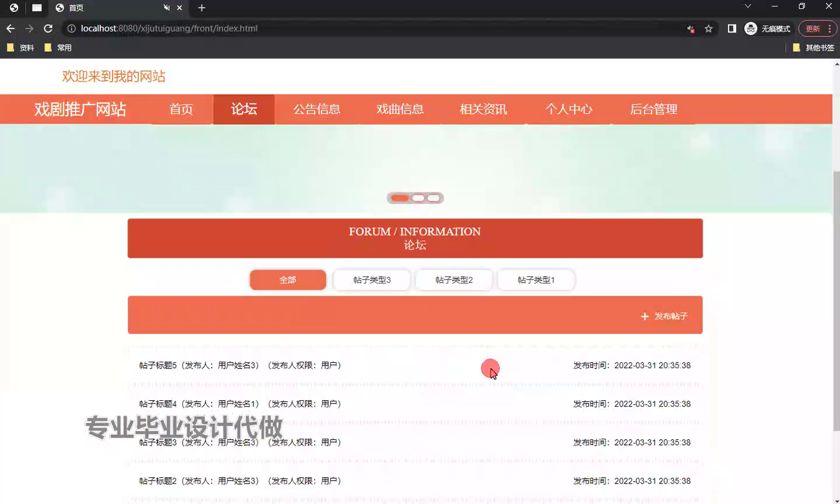This screenshot has width=840, height=504.
Task: Open post 帖子标题5
Action: pyautogui.click(x=415, y=366)
